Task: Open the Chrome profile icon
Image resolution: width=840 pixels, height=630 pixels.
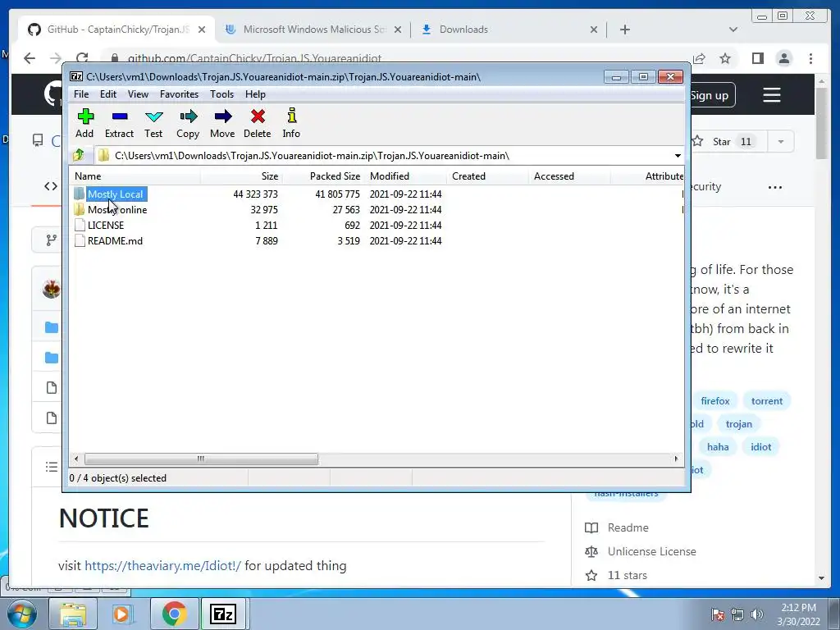Action: (x=783, y=58)
